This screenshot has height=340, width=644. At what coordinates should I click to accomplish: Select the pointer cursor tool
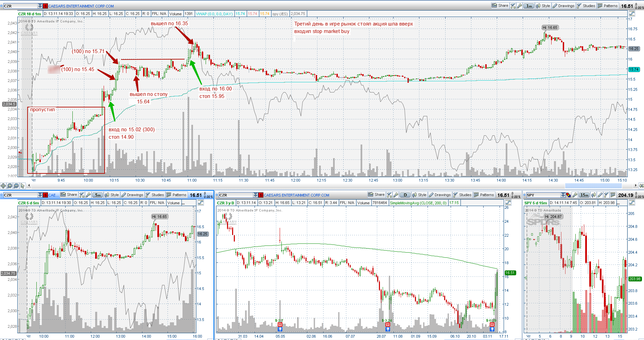coord(22,186)
